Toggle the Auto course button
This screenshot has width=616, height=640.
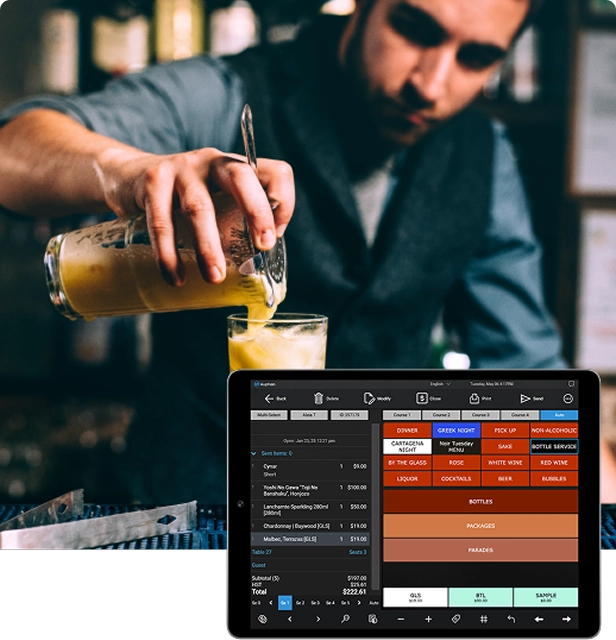tap(558, 414)
